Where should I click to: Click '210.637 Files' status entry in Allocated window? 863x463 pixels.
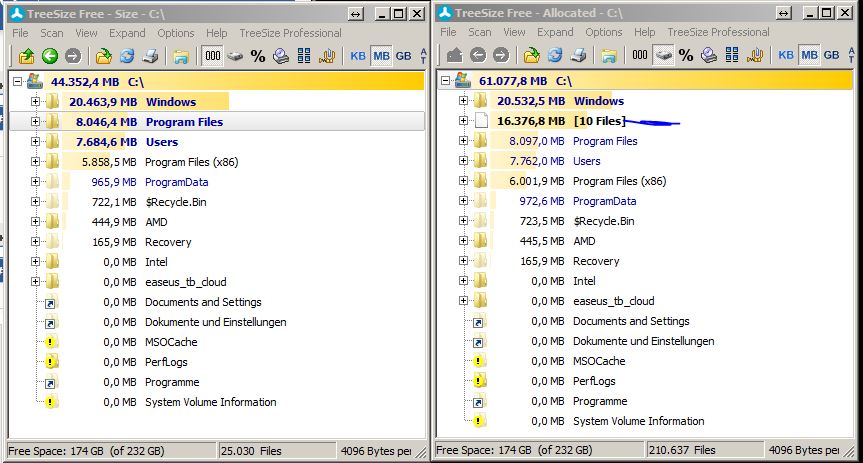(x=705, y=450)
